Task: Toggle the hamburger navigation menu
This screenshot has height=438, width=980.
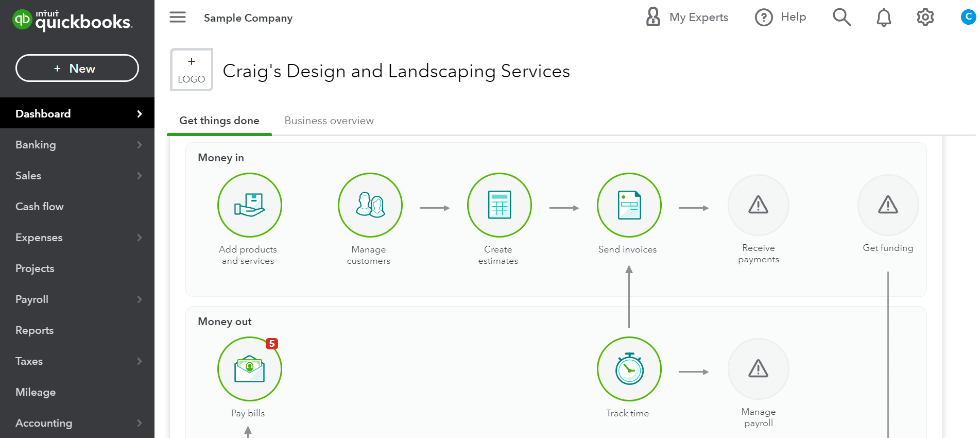Action: click(x=178, y=17)
